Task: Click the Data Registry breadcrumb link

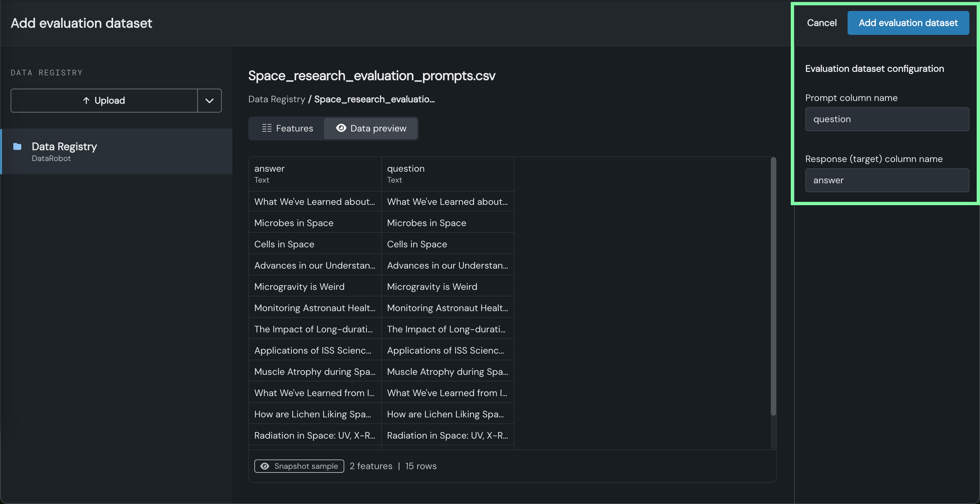Action: coord(277,99)
